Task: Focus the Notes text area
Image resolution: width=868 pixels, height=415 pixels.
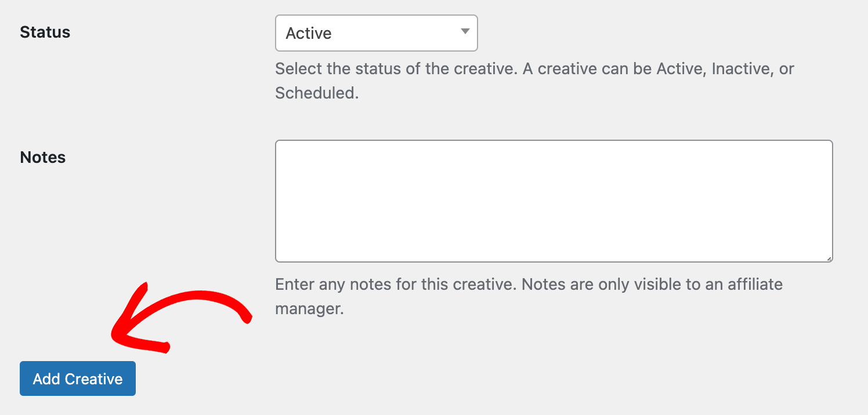Action: click(x=554, y=201)
